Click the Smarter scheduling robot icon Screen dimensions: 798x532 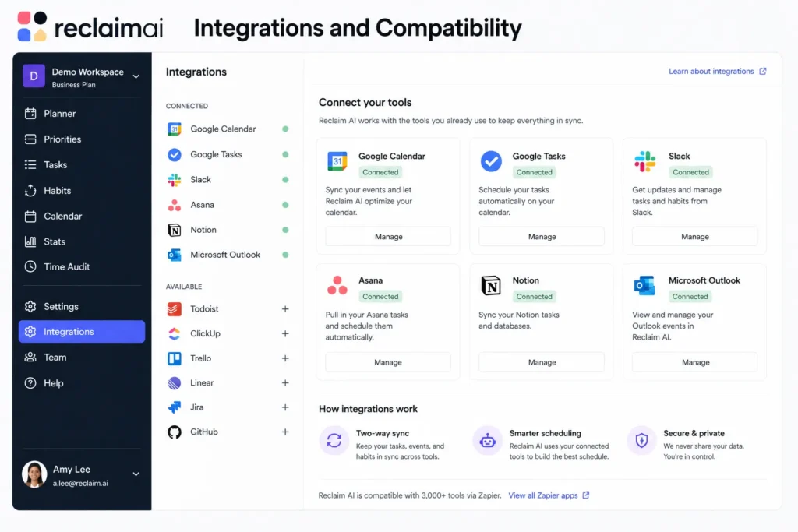488,440
